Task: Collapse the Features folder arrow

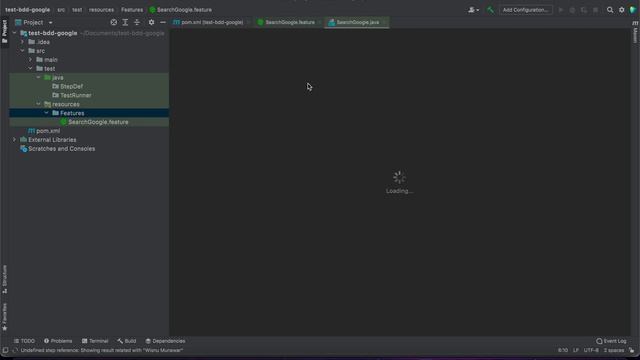Action: (47, 113)
